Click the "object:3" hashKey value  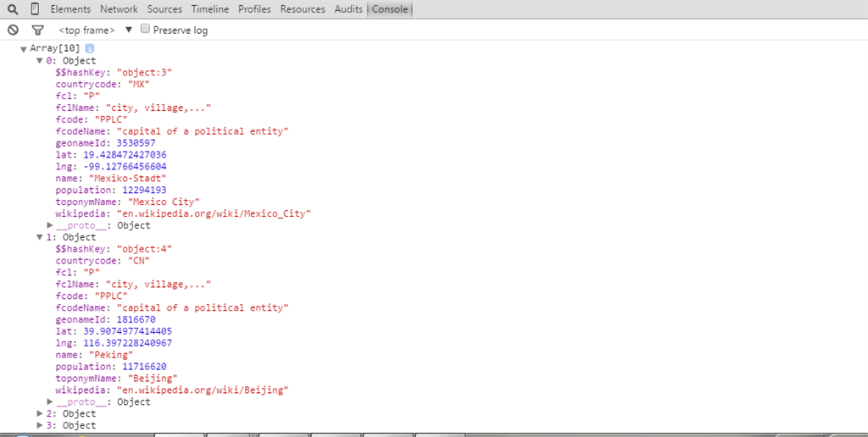(144, 73)
